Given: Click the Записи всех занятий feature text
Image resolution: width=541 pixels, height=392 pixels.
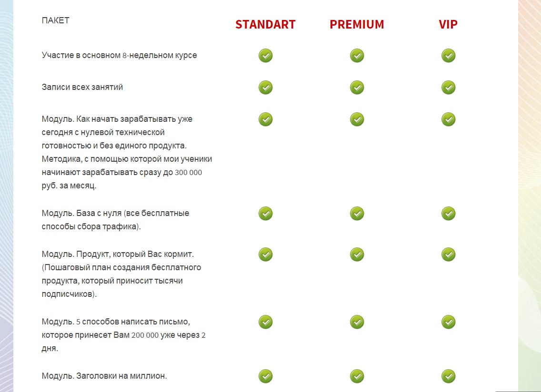Looking at the screenshot, I should pyautogui.click(x=82, y=87).
